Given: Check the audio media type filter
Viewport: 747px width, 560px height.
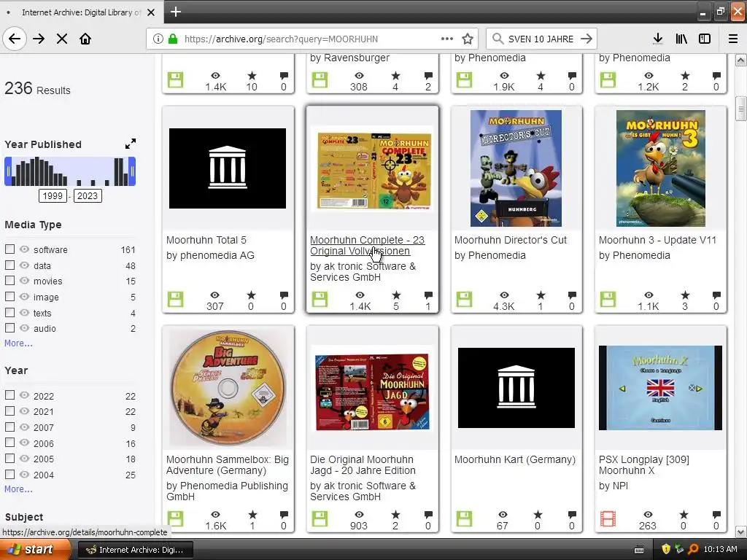Looking at the screenshot, I should 9,327.
